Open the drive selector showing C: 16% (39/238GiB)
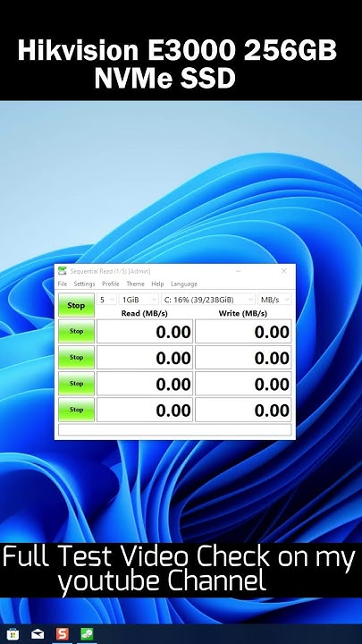Screen dimensions: 362x644 (208, 300)
